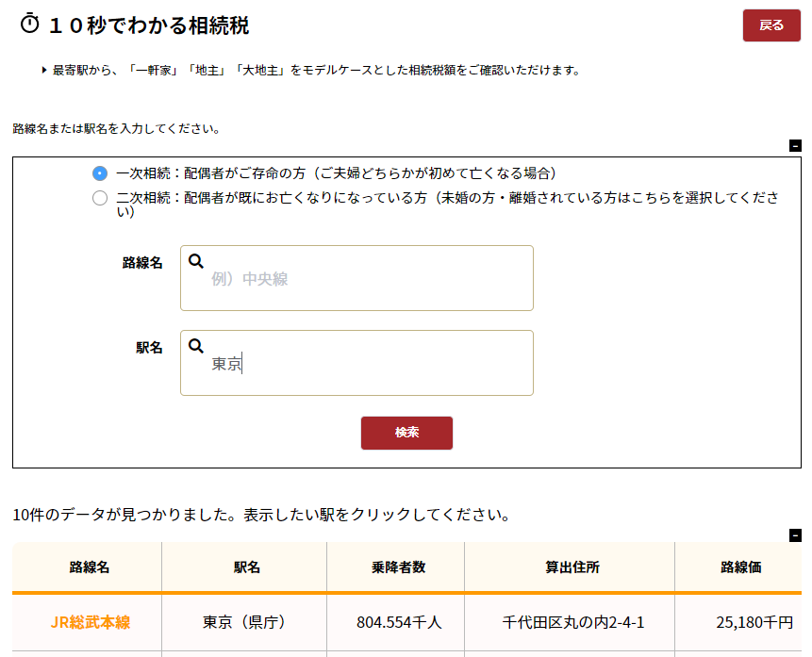Viewport: 812px width, 657px height.
Task: Click the 路線名 table column header
Action: 90,567
